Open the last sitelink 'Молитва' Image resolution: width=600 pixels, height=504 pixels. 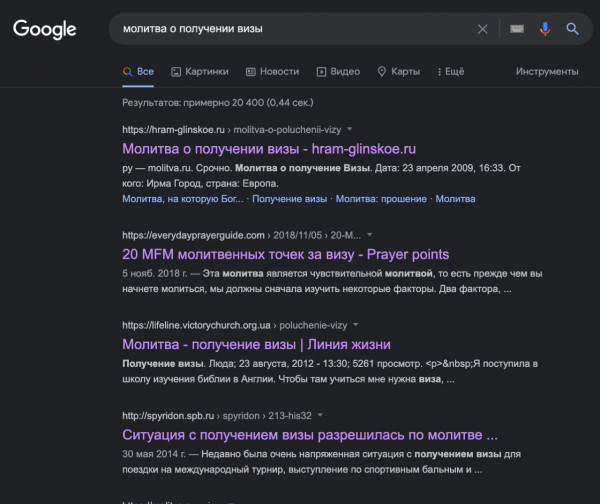tap(455, 199)
